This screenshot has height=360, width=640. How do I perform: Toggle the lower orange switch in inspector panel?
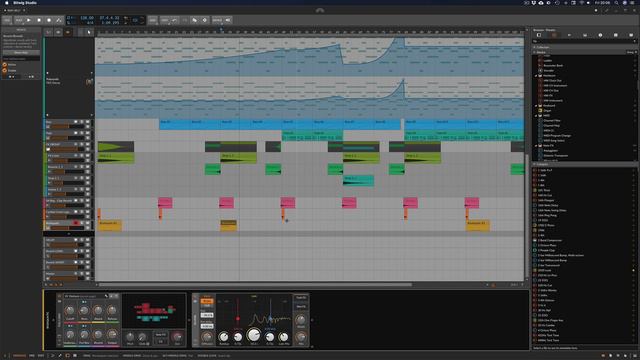pyautogui.click(x=5, y=70)
